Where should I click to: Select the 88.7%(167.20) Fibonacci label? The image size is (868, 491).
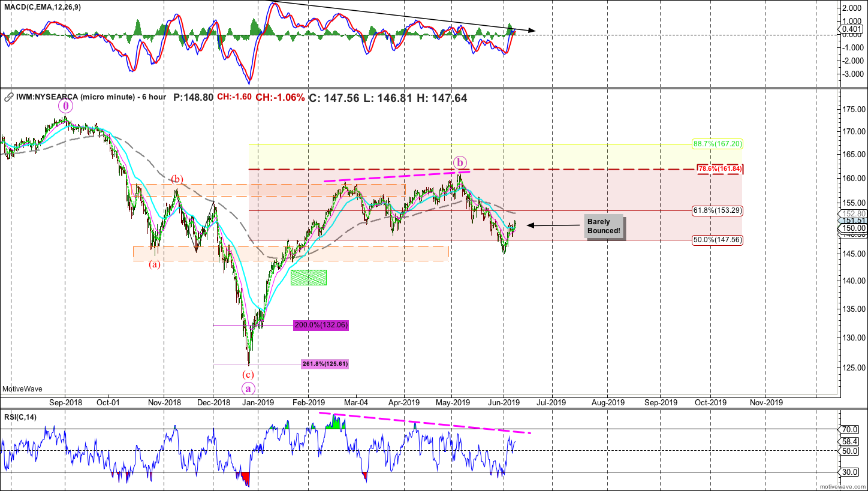click(x=718, y=144)
